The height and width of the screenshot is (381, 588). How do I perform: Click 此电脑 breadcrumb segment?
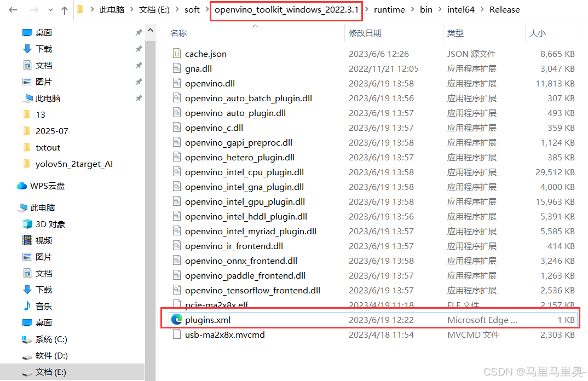112,10
